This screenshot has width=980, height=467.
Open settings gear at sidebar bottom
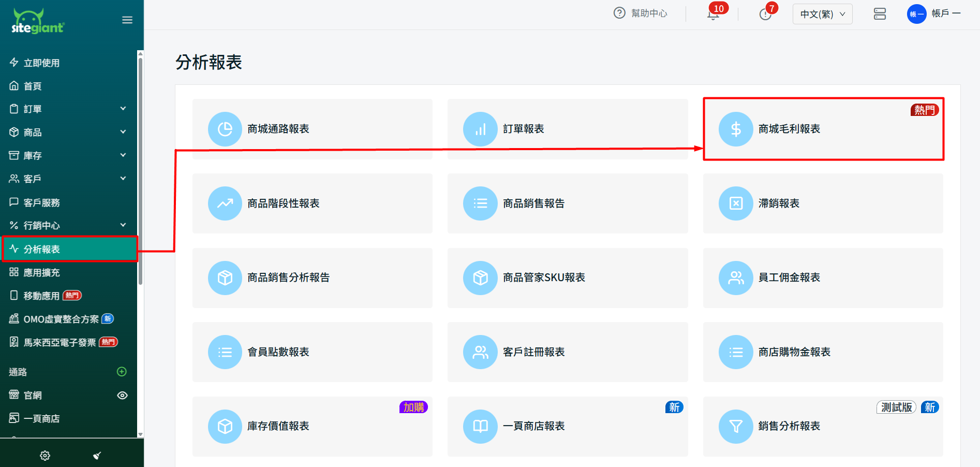(x=45, y=456)
